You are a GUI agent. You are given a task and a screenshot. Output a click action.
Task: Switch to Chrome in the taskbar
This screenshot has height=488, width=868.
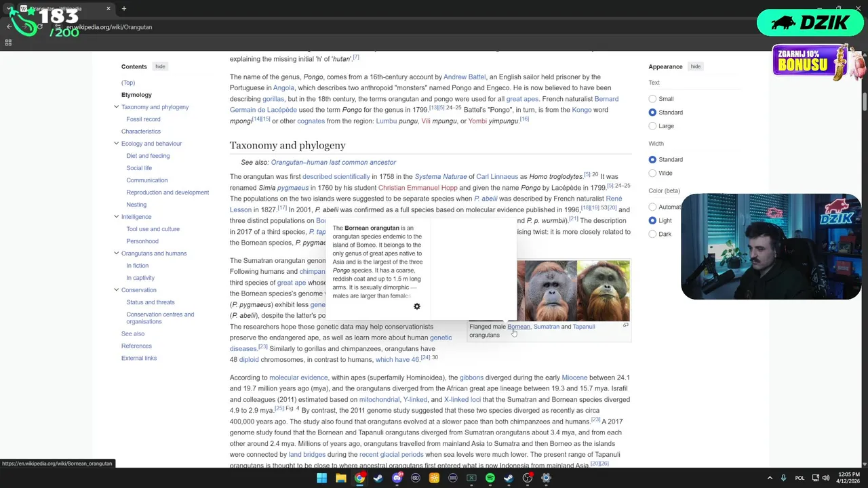pos(359,478)
